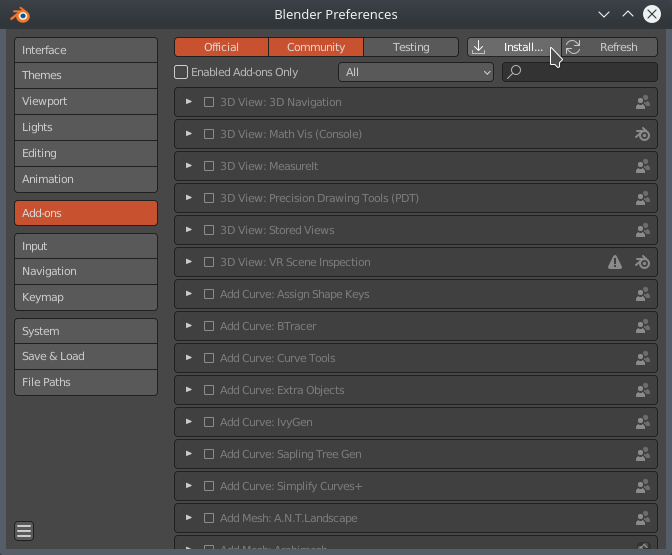Click community icon on Add Curve: IvyGen row
The width and height of the screenshot is (672, 555).
coord(643,422)
